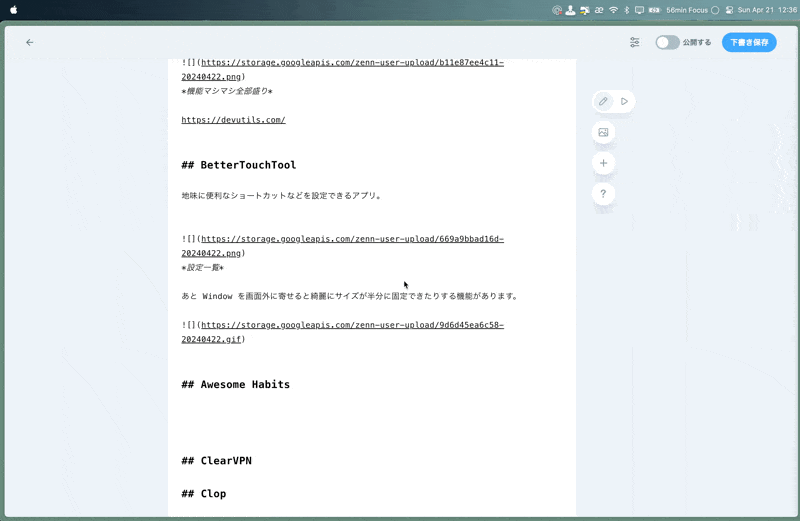Switch to preview with play icon
The width and height of the screenshot is (800, 521).
pos(624,101)
